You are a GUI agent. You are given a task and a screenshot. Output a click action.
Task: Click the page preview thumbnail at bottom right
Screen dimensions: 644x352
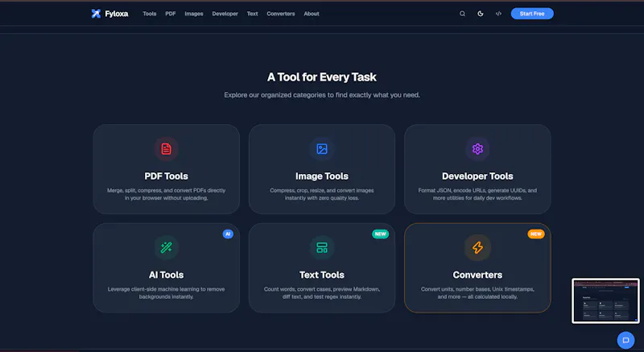(606, 300)
